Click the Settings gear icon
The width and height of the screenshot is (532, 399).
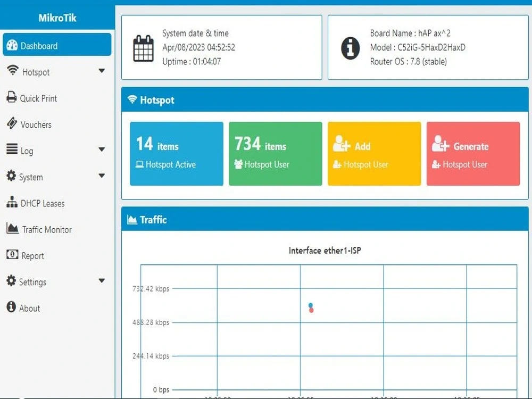point(11,280)
